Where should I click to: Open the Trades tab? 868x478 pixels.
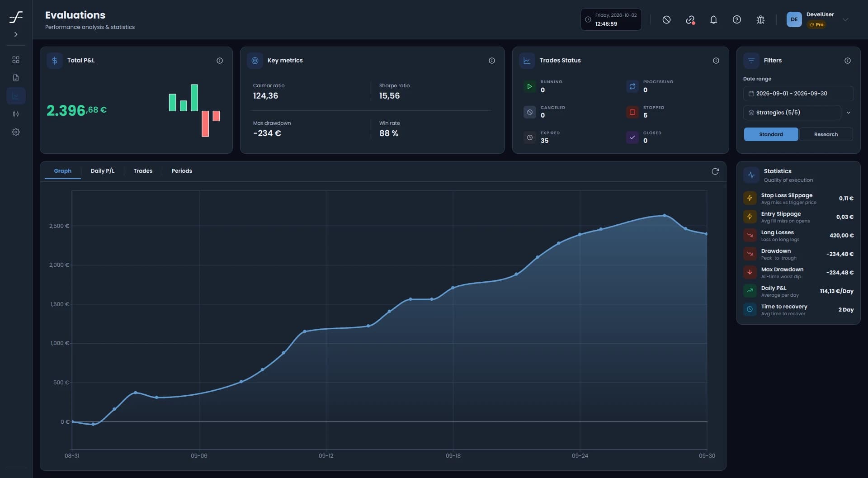pos(143,171)
